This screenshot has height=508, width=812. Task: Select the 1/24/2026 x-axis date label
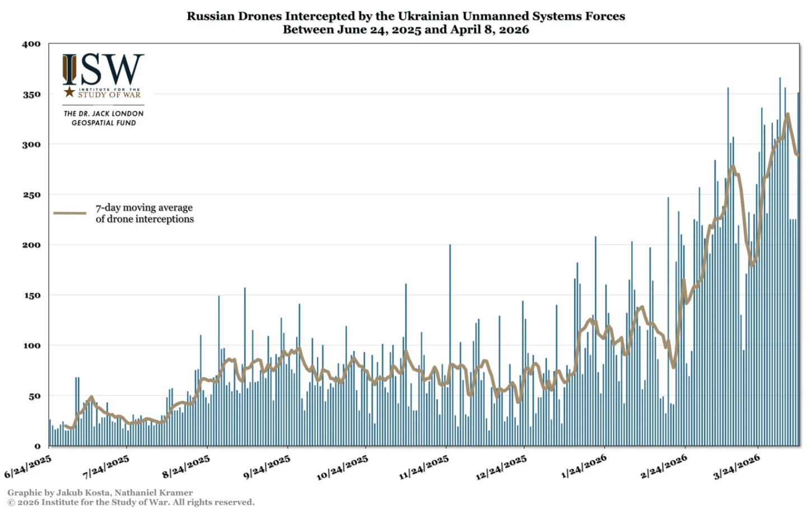pos(584,467)
